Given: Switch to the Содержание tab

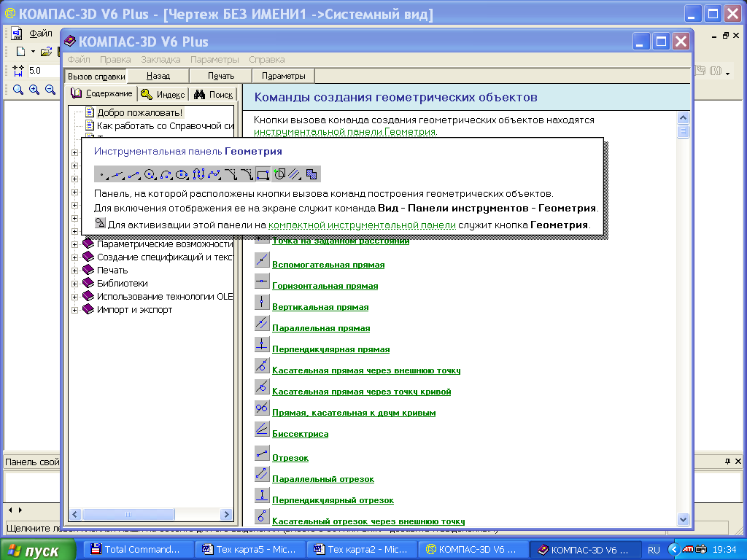Looking at the screenshot, I should (x=102, y=93).
